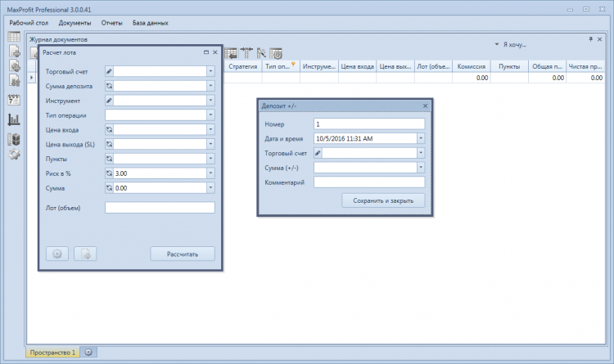
Task: Expand the Сумма (+/-) dropdown
Action: [421, 168]
